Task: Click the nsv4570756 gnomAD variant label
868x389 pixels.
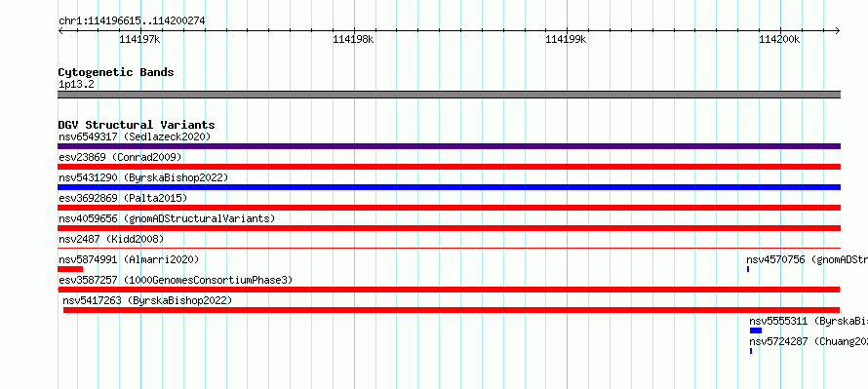Action: (x=808, y=259)
